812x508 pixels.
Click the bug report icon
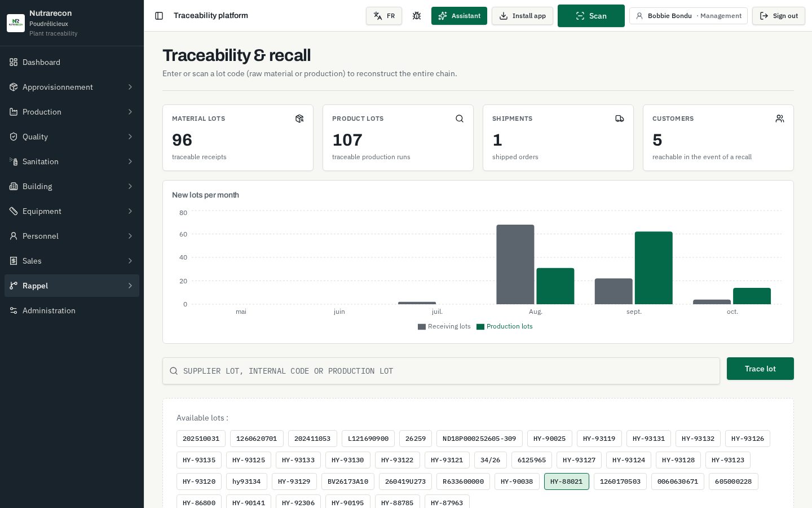point(417,16)
